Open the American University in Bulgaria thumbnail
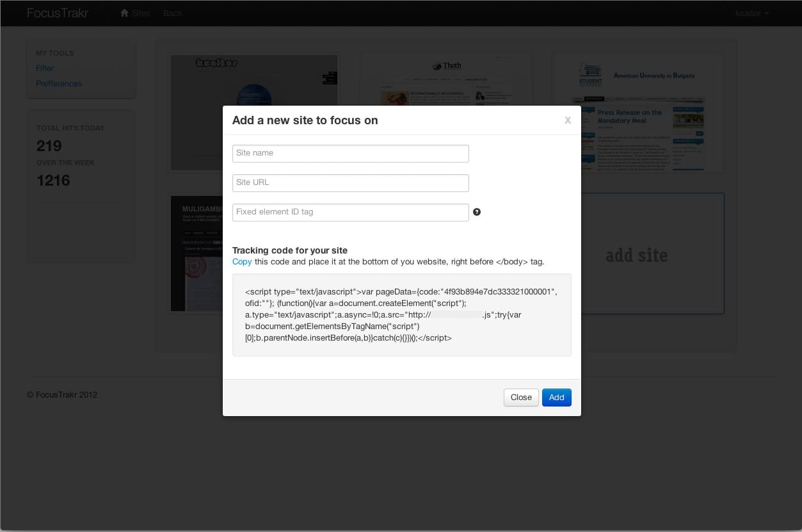The width and height of the screenshot is (802, 532). 638,113
